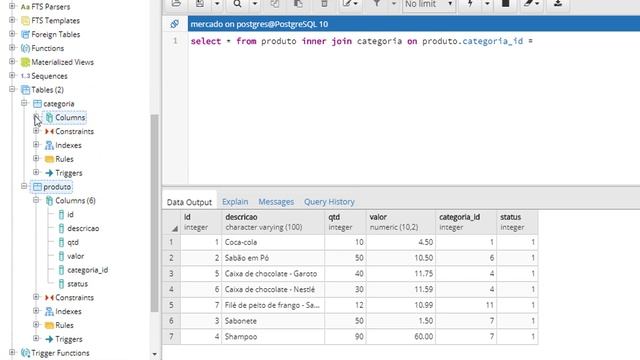Open the Messages tab
The height and width of the screenshot is (360, 640).
(x=276, y=202)
